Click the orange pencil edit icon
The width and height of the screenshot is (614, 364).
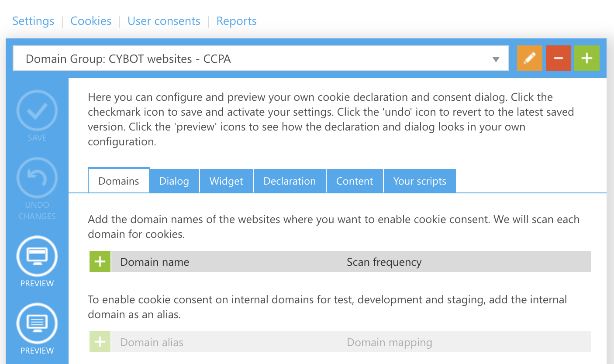529,58
